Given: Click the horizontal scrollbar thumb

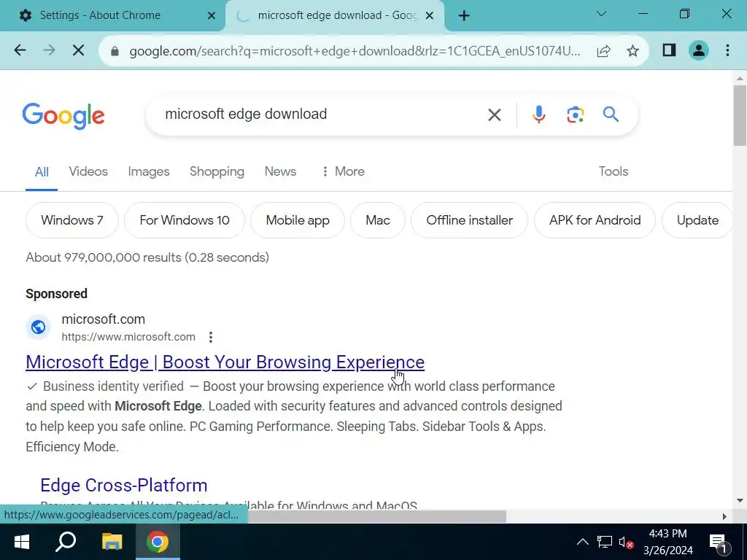Looking at the screenshot, I should 376,516.
